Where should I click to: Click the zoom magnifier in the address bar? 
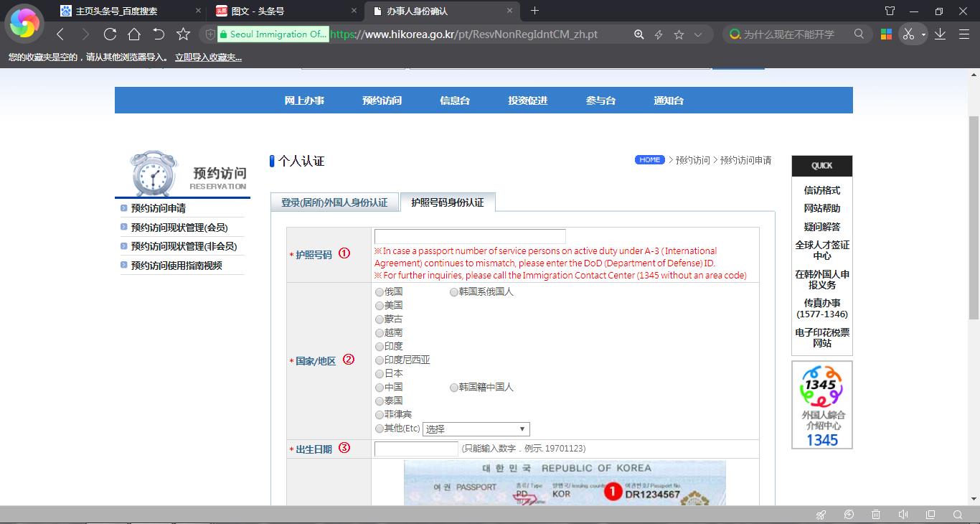tap(637, 34)
